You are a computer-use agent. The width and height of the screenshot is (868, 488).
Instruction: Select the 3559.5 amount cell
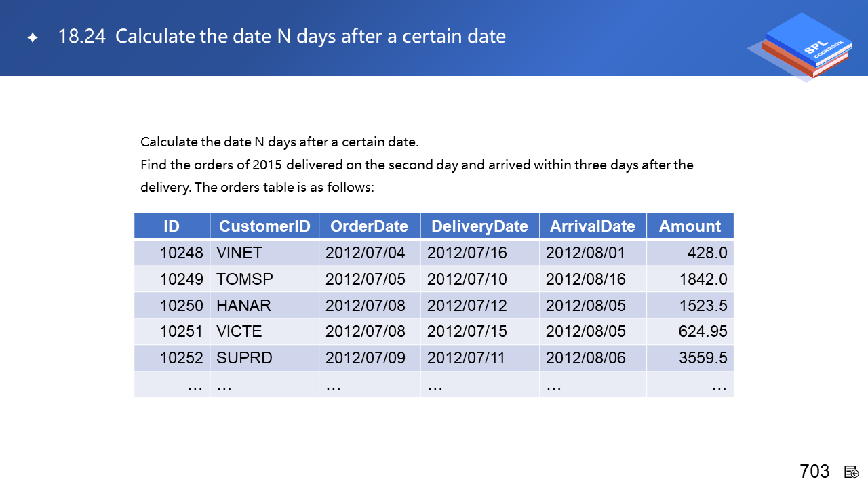pyautogui.click(x=703, y=358)
